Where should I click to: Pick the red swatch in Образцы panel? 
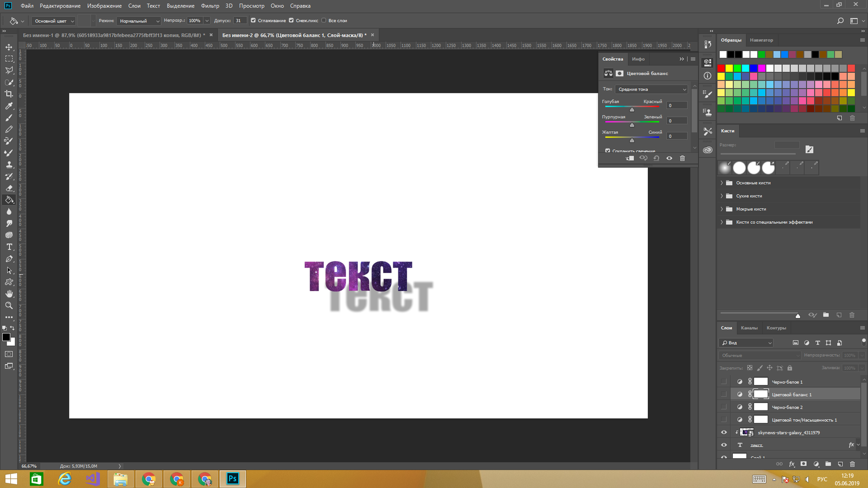[x=721, y=68]
